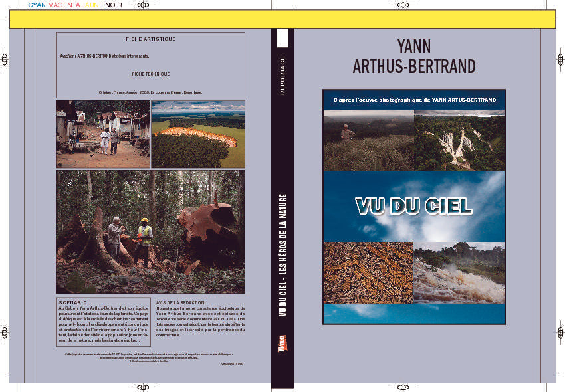
Task: Click the 'D'après l'oeuvre photographique' banner text
Action: pyautogui.click(x=414, y=100)
